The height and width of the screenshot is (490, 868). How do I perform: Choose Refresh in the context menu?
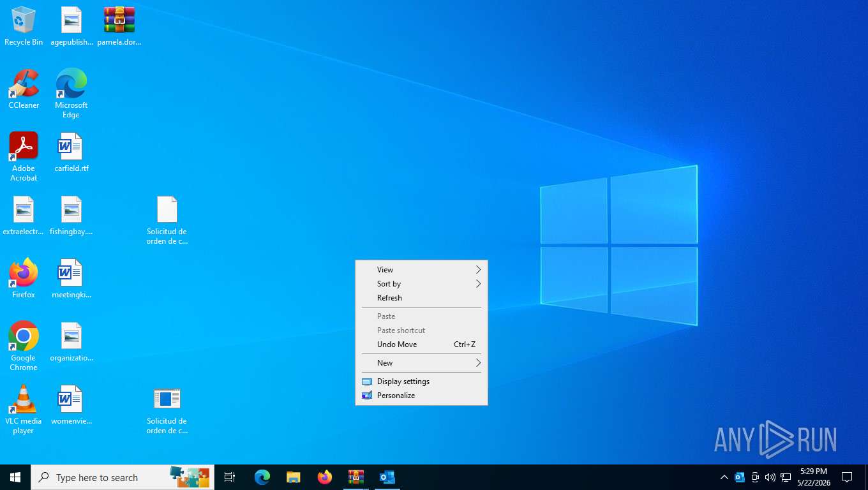pyautogui.click(x=421, y=298)
